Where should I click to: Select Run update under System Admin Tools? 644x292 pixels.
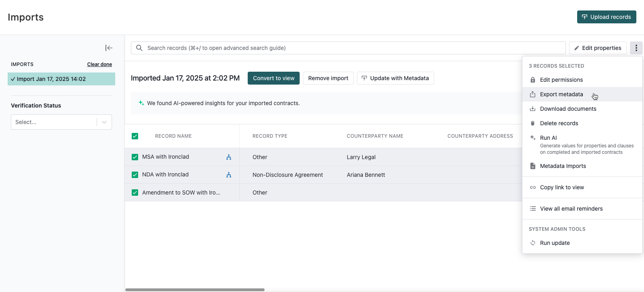(582, 243)
